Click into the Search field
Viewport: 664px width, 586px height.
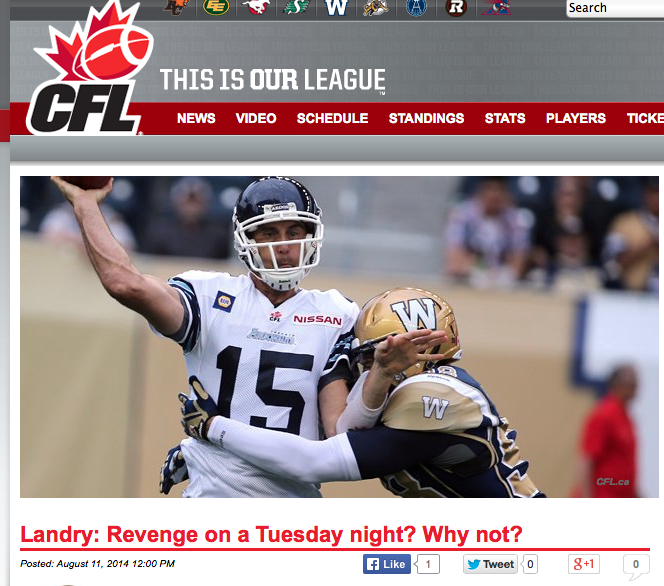(615, 8)
